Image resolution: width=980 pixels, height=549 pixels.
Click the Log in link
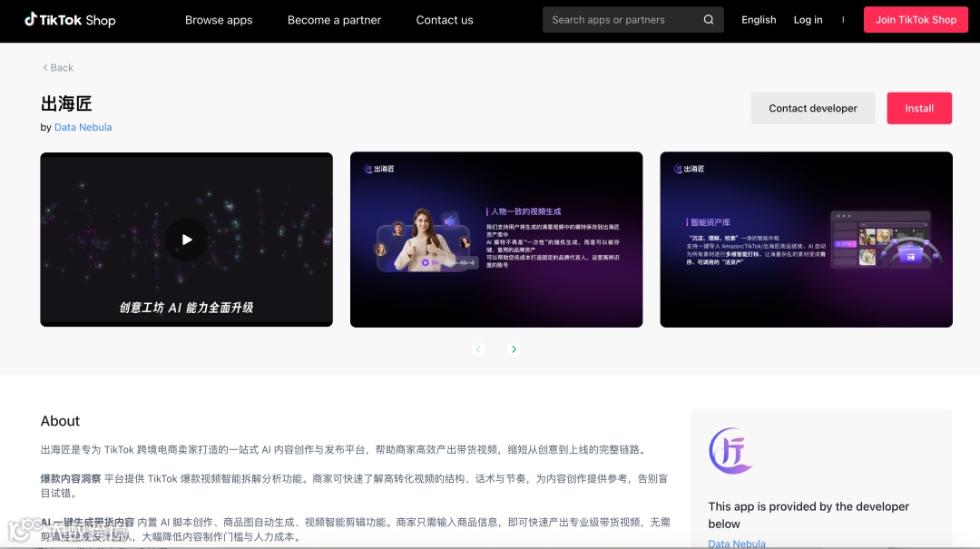coord(808,20)
